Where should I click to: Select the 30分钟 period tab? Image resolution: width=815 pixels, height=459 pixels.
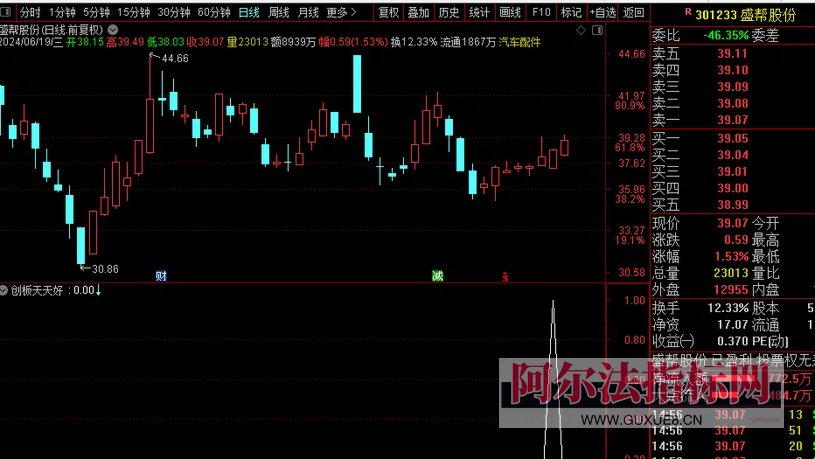(x=174, y=12)
